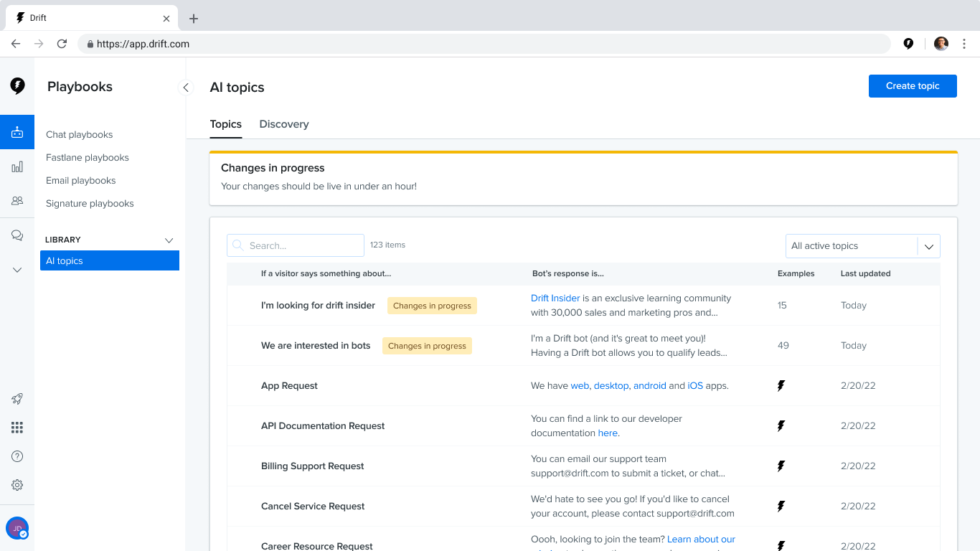Click lightning icon in App Request row
980x551 pixels.
(x=781, y=386)
